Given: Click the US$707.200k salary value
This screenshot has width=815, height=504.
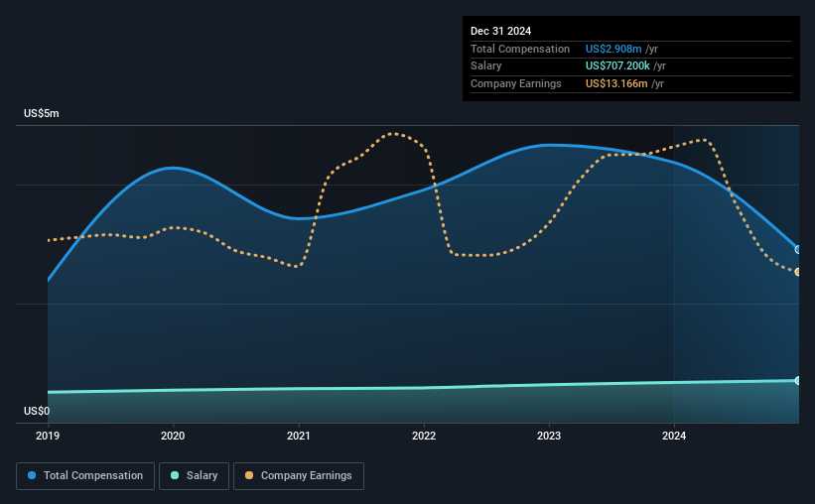Looking at the screenshot, I should click(x=617, y=66).
